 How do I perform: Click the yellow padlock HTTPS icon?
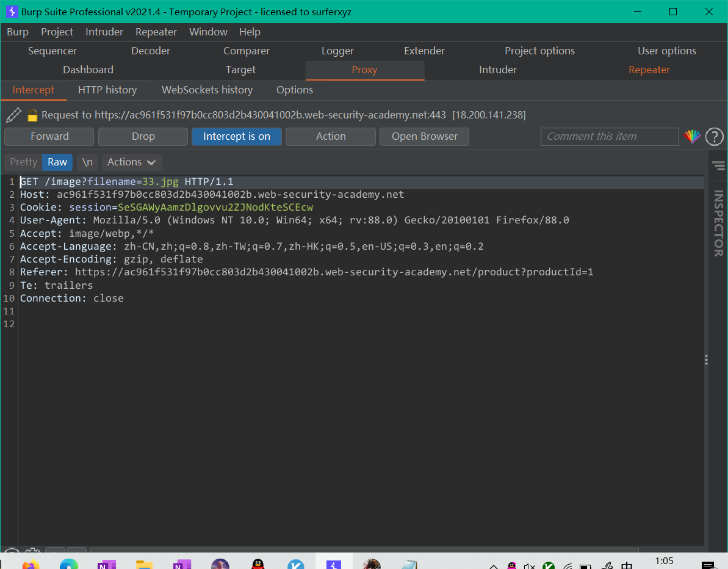tap(32, 115)
